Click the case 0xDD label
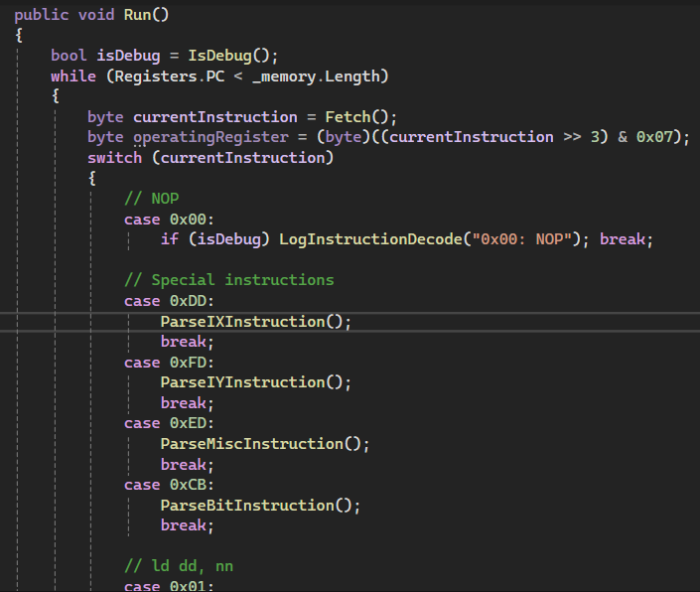The width and height of the screenshot is (700, 592). click(x=169, y=301)
